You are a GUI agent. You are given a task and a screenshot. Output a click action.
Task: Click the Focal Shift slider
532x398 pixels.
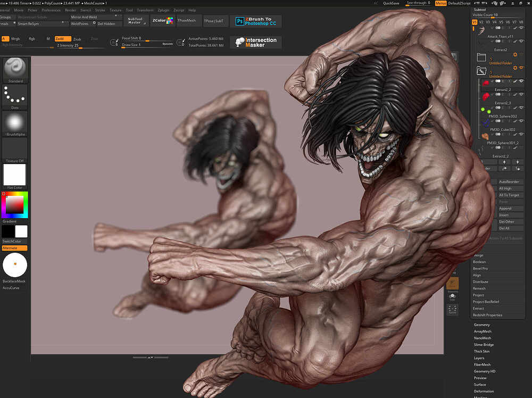coord(147,39)
